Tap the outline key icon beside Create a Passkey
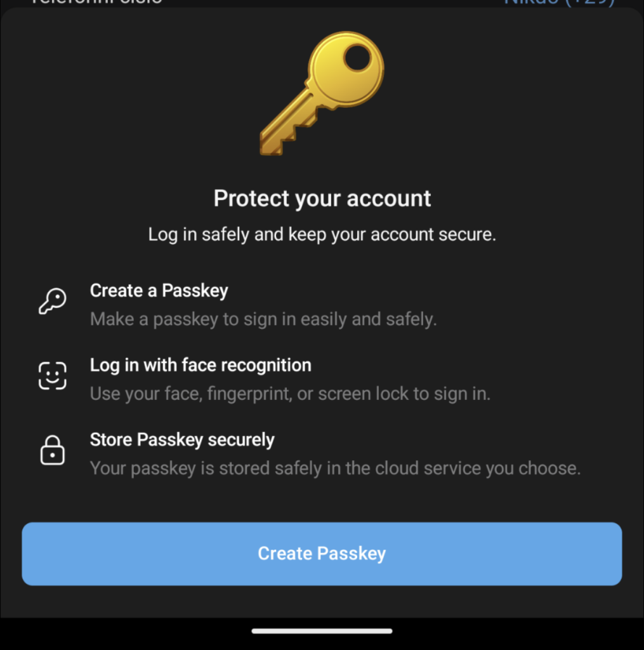Image resolution: width=644 pixels, height=650 pixels. click(x=53, y=302)
